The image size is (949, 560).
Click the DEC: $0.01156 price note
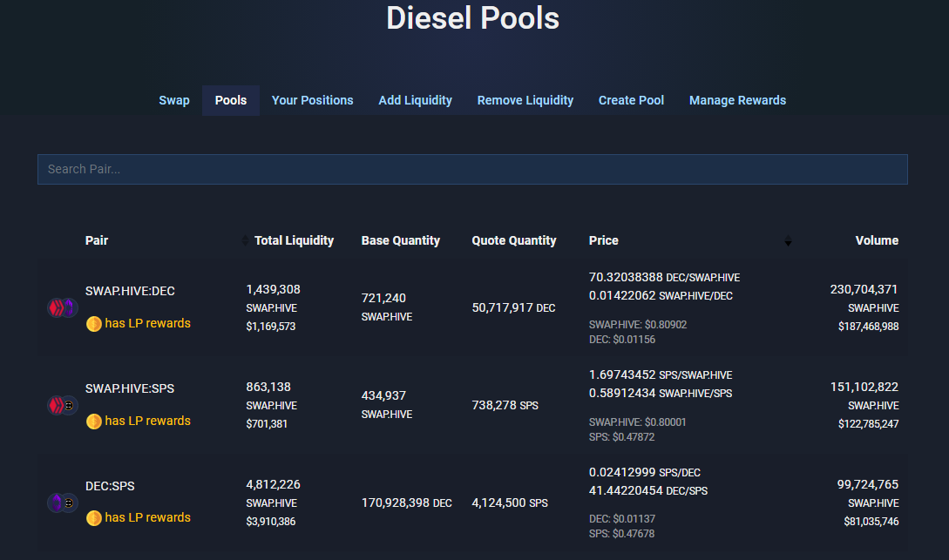[x=622, y=340]
